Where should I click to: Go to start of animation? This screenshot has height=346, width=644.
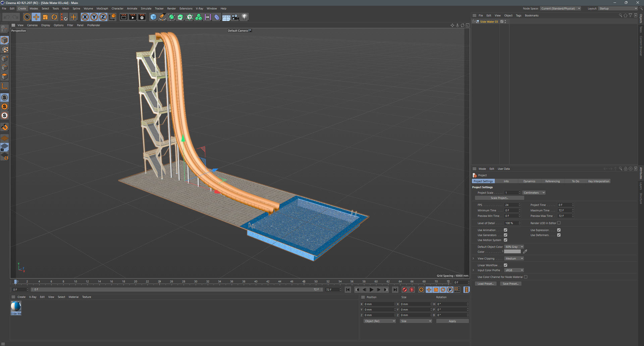point(348,290)
